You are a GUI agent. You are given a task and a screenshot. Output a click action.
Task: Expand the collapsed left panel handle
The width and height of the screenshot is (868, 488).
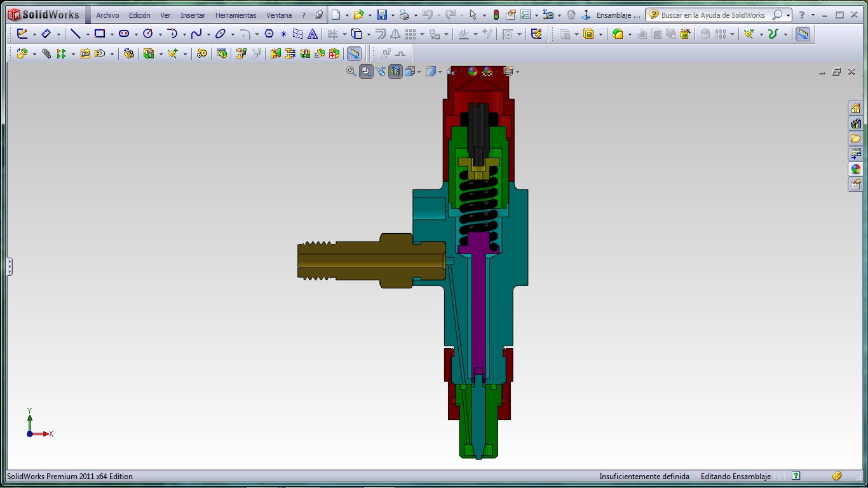pos(10,266)
